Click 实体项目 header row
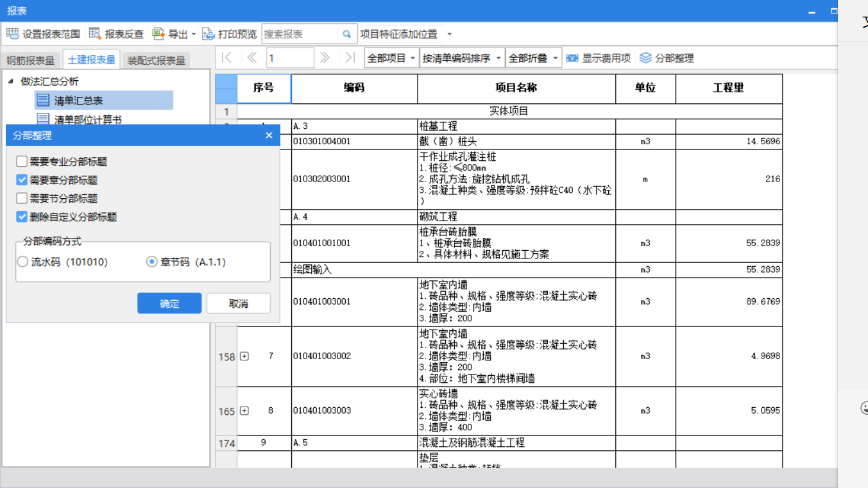Image resolution: width=868 pixels, height=488 pixels. 509,111
